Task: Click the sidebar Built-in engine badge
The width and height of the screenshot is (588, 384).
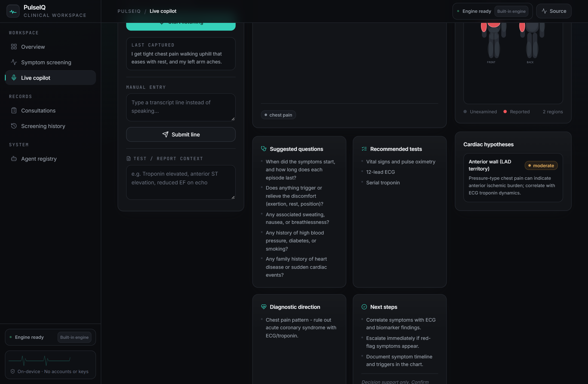Action: [x=74, y=337]
